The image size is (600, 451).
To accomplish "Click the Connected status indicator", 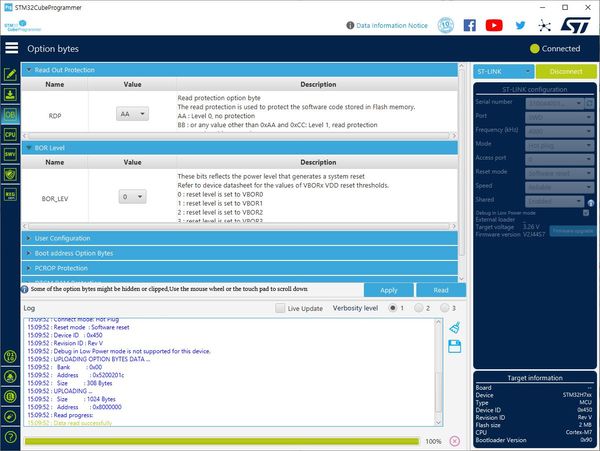I will click(x=555, y=49).
